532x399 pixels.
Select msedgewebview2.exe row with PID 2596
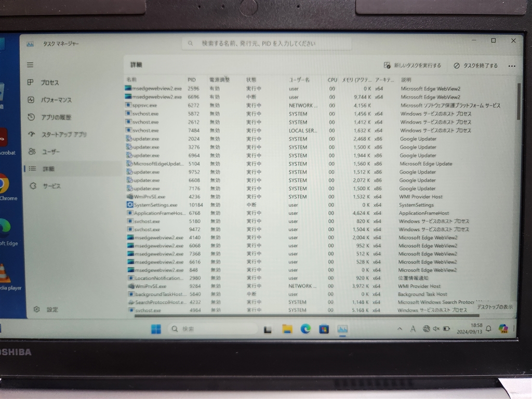click(320, 88)
